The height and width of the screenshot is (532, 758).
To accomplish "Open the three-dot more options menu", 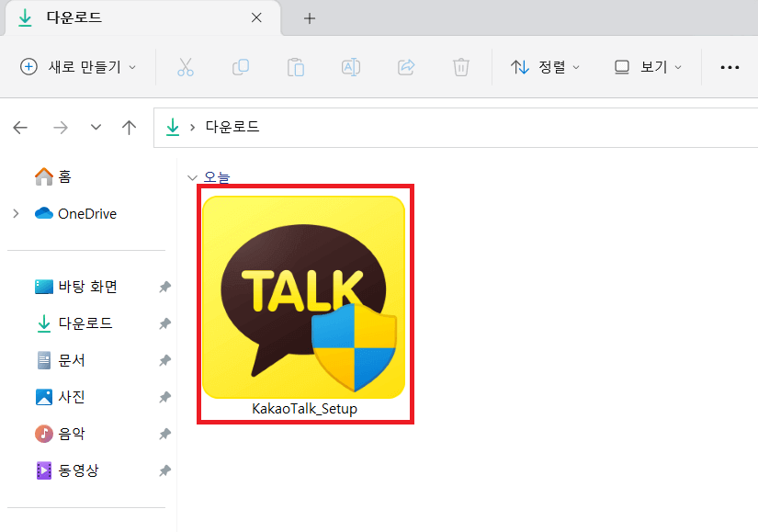I will [730, 67].
